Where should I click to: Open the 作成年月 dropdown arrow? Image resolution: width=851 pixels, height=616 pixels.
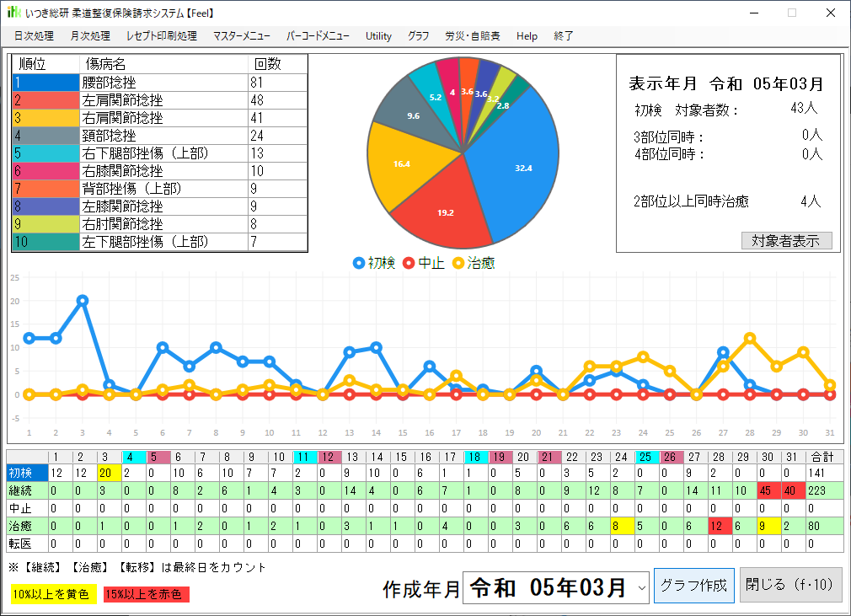pyautogui.click(x=640, y=586)
